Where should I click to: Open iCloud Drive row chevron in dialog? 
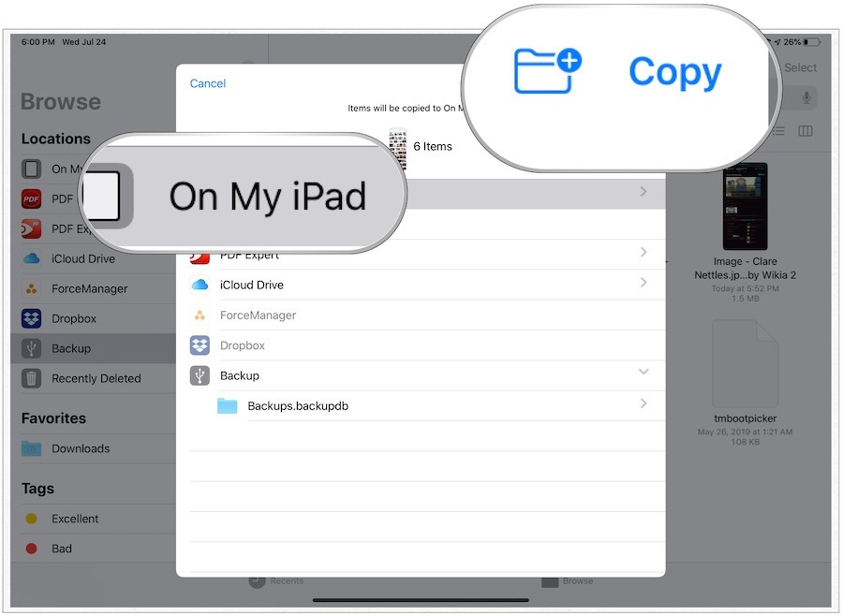tap(643, 283)
